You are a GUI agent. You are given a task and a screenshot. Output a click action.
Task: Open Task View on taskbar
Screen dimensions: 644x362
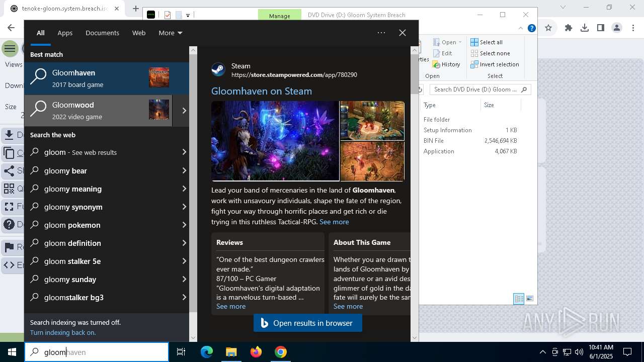181,352
